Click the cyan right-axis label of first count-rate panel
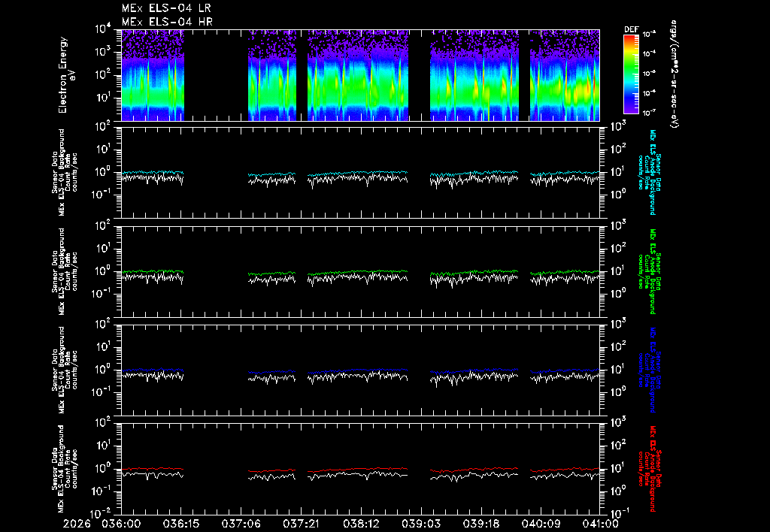Viewport: 770px width, 532px height. [x=649, y=172]
